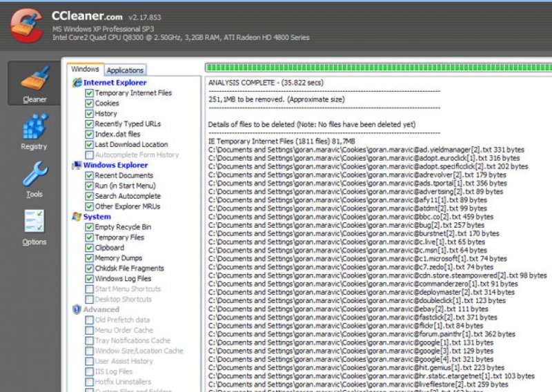Click the Advanced group shield icon

(x=77, y=309)
